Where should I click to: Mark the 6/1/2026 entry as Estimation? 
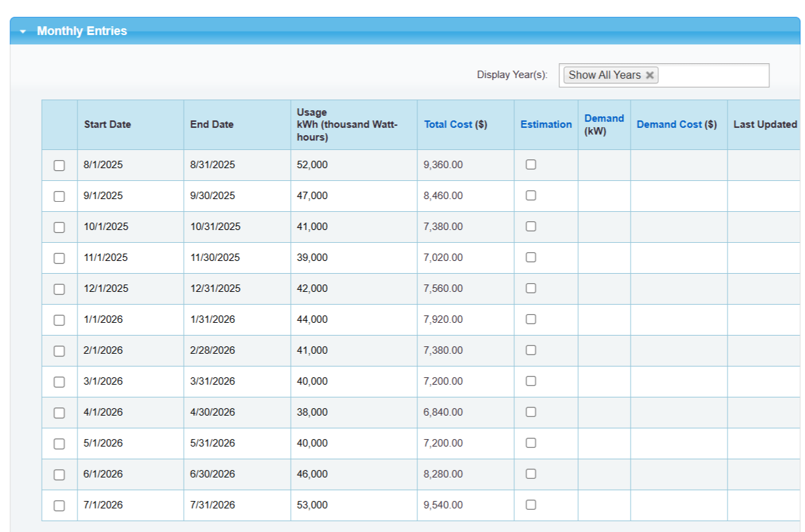point(531,473)
